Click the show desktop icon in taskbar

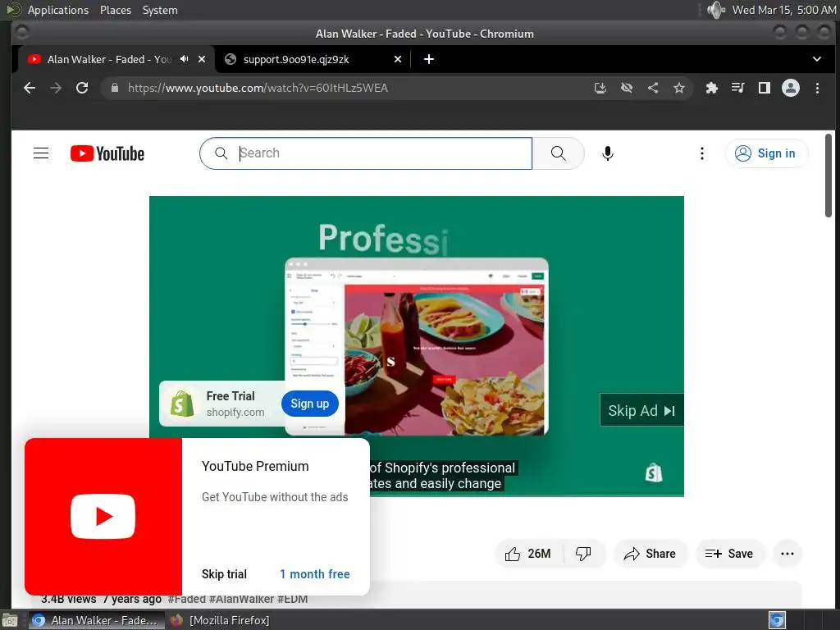click(10, 620)
